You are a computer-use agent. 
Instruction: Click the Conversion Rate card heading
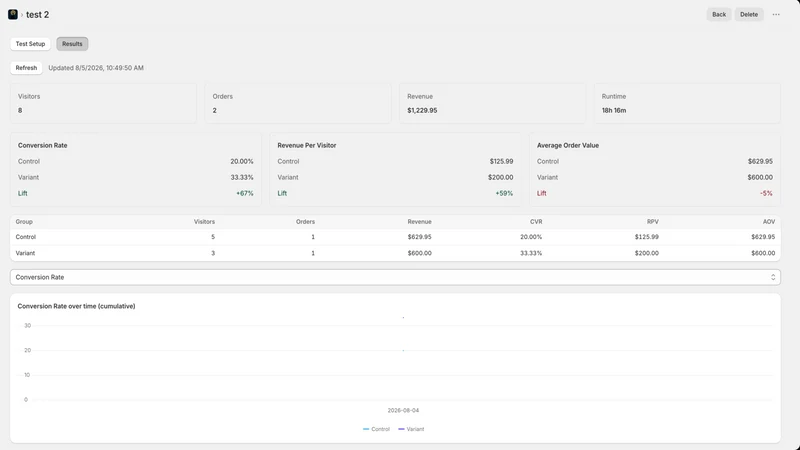(42, 145)
